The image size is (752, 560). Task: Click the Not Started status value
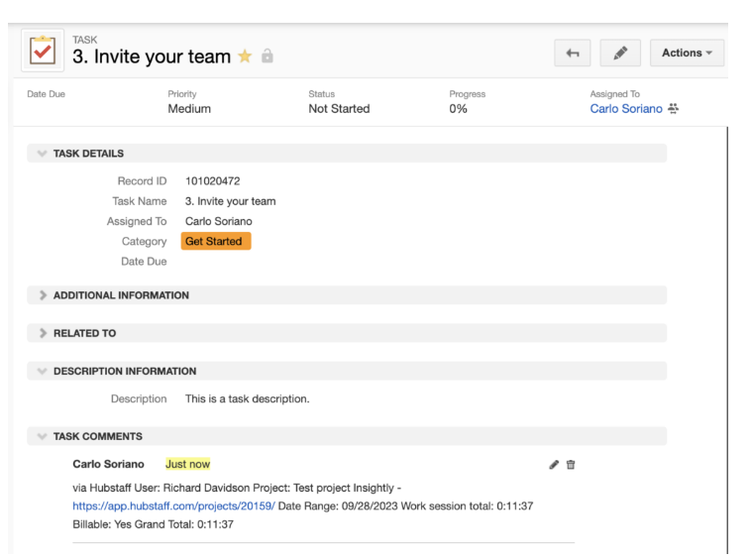click(339, 109)
